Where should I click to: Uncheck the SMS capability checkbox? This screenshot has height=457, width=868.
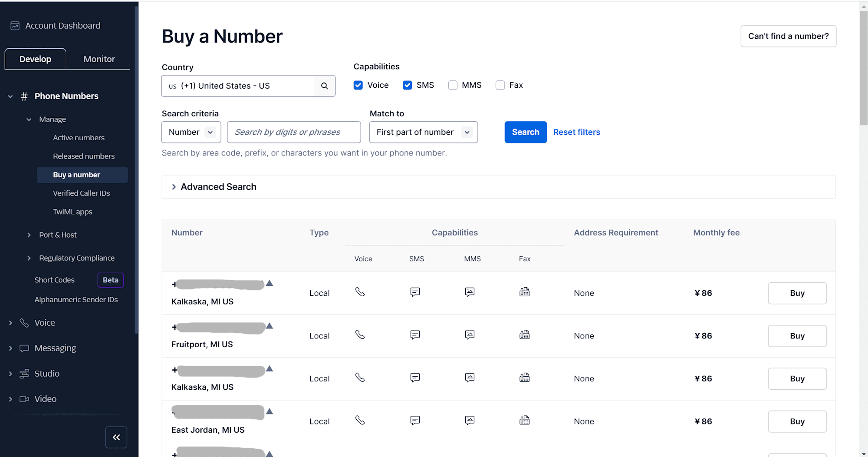click(x=407, y=85)
